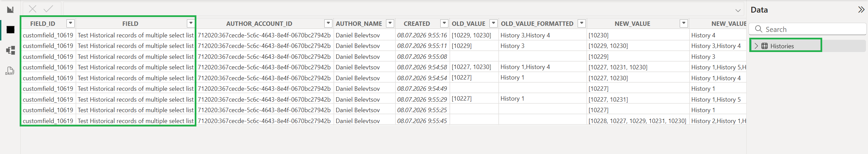Commit formula with the checkmark icon

click(49, 9)
